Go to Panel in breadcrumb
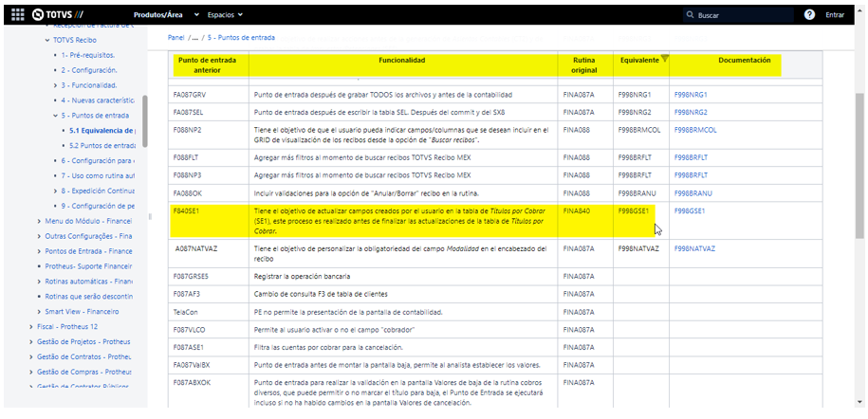 click(176, 38)
